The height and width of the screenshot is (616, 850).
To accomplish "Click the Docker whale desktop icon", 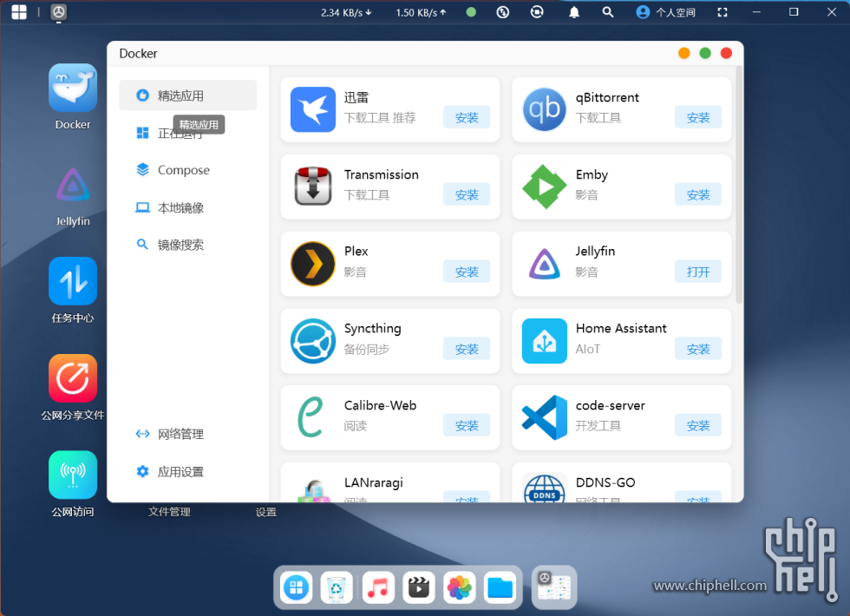I will point(73,88).
